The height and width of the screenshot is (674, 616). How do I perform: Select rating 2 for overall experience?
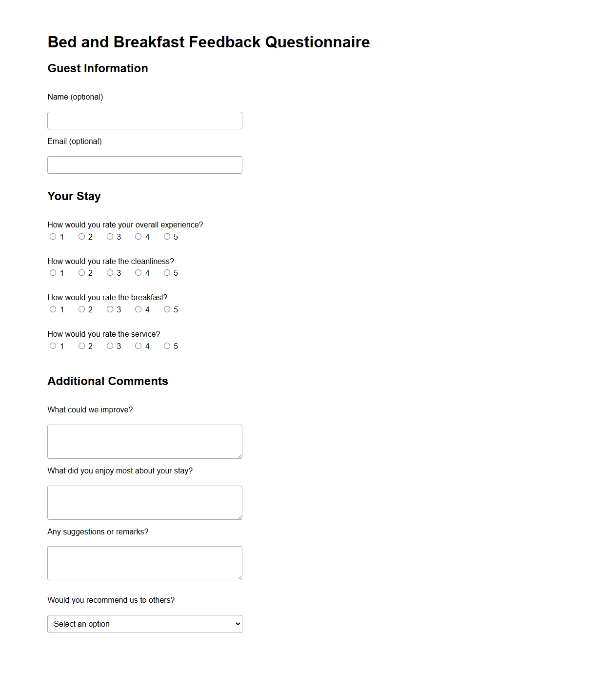pyautogui.click(x=81, y=237)
